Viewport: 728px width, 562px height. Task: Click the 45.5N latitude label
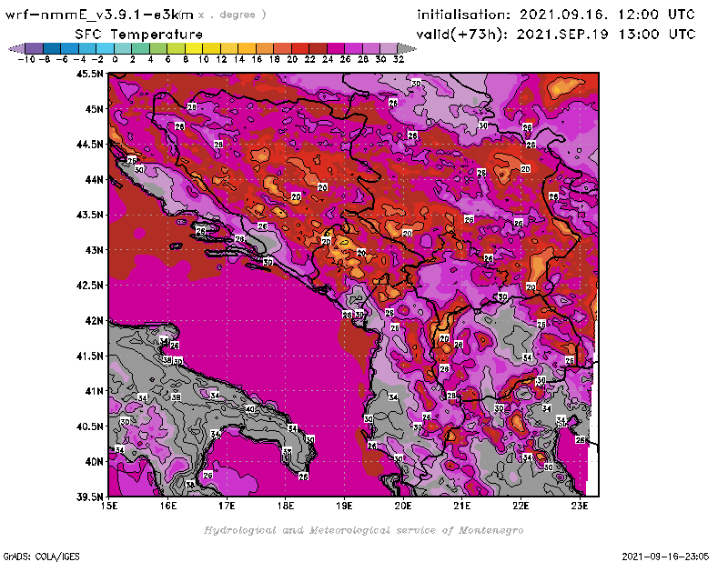[x=89, y=74]
